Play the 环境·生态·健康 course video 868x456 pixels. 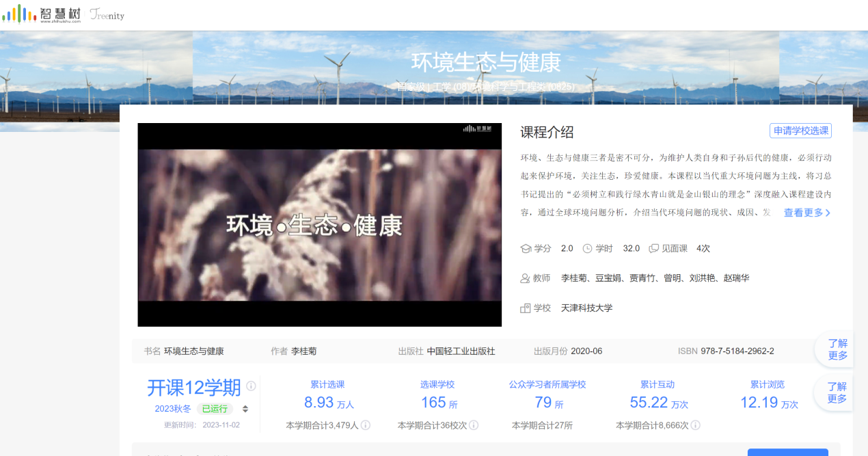tap(319, 225)
